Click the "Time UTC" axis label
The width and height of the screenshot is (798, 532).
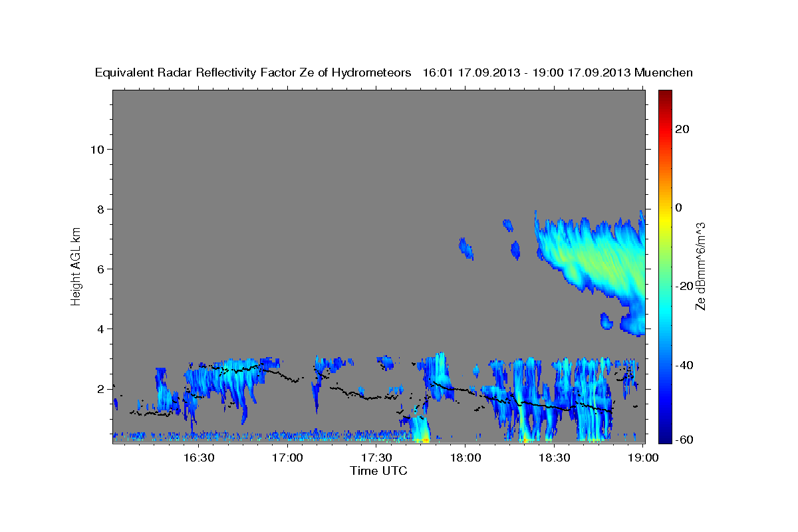pos(378,471)
